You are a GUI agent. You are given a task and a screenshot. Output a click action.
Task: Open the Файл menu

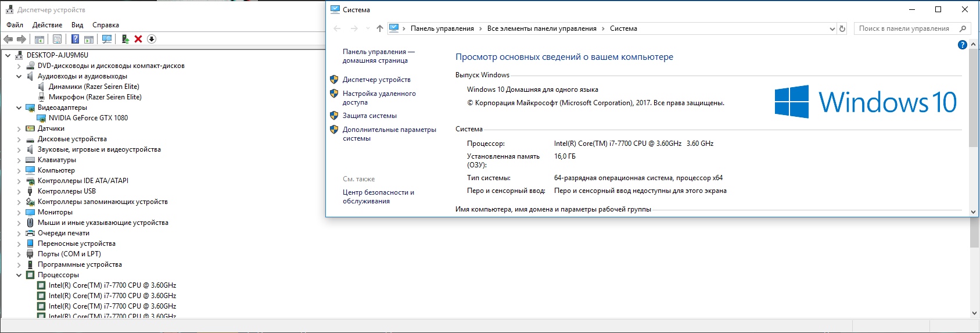[x=15, y=25]
